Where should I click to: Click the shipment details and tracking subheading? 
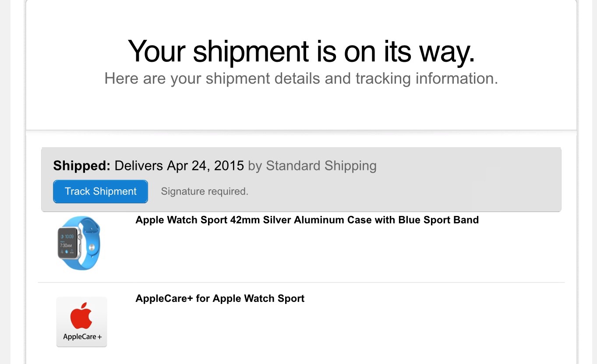[x=301, y=79]
